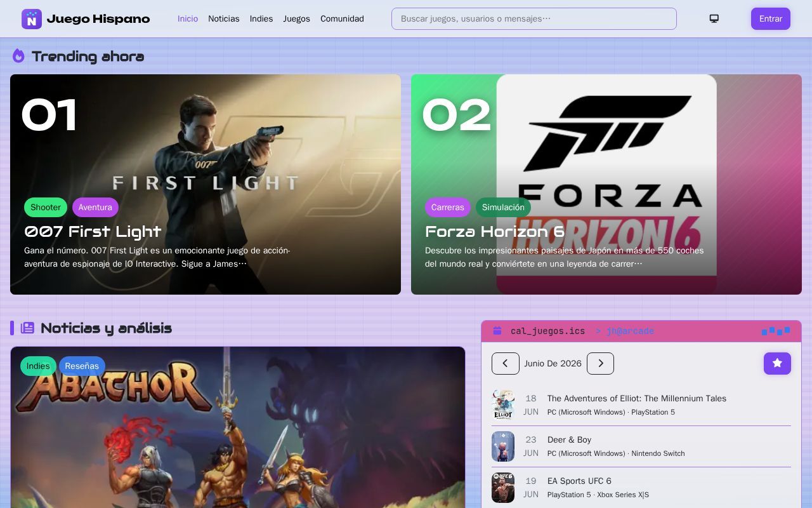Viewport: 812px width, 508px height.
Task: Select the Inicio nav item
Action: tap(188, 18)
